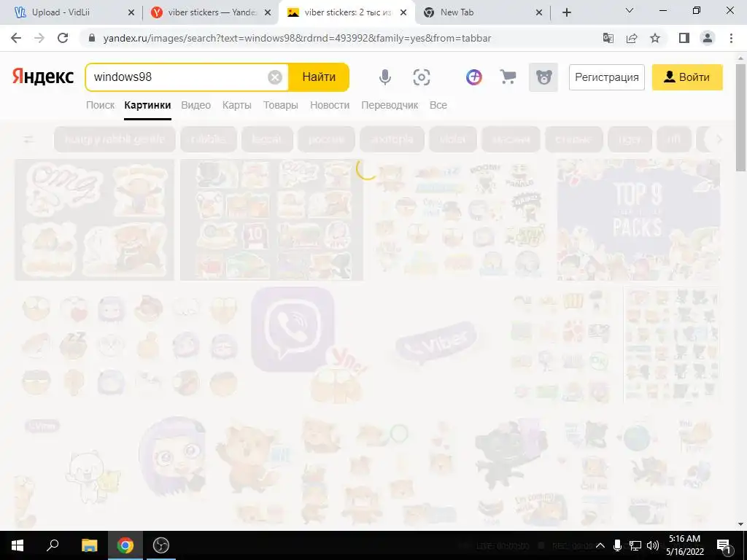Open Windows Start menu

(18, 545)
